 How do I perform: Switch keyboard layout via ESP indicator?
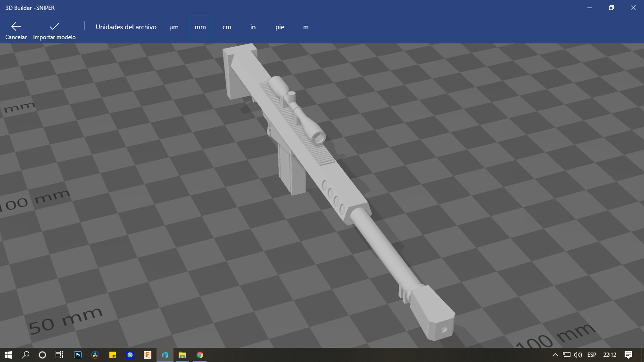[x=592, y=355]
